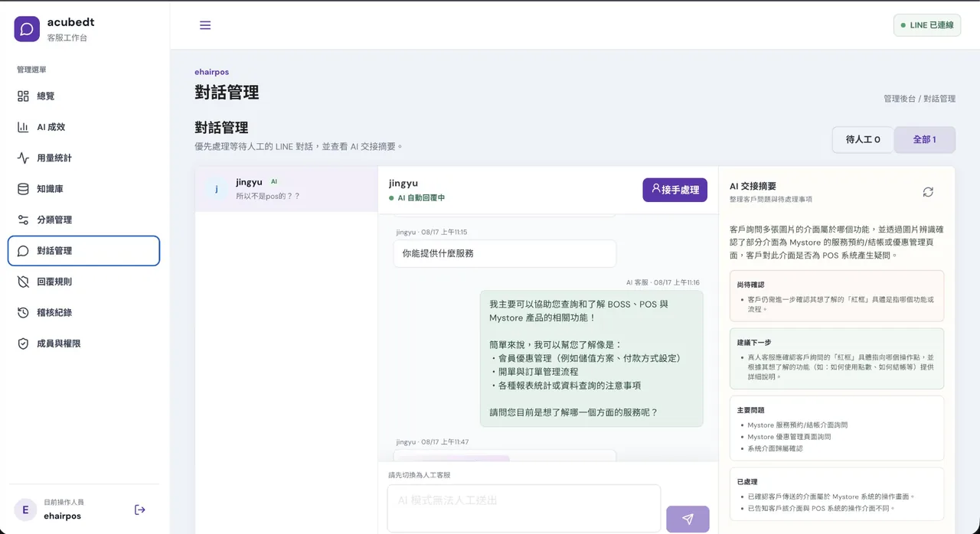Switch to 待人工 0 filter tab
980x534 pixels.
click(863, 140)
